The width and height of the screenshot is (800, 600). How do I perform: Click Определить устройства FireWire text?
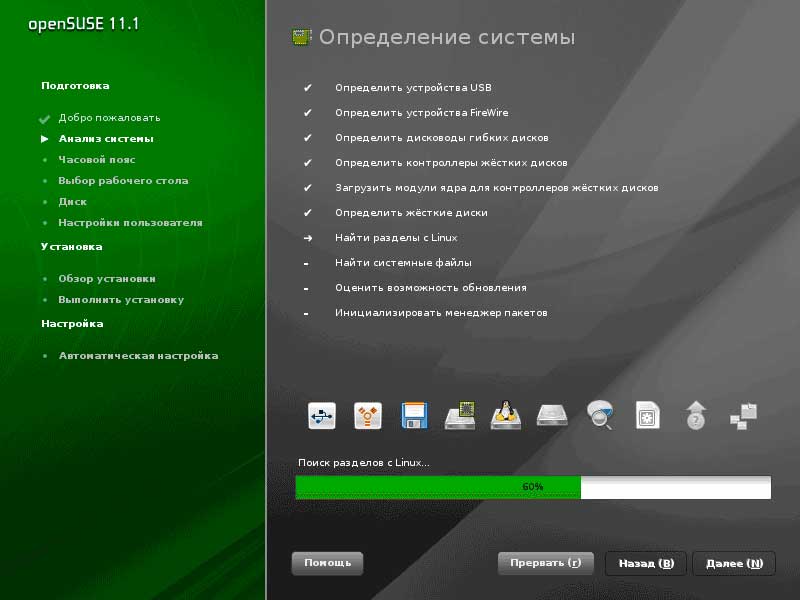(x=421, y=113)
